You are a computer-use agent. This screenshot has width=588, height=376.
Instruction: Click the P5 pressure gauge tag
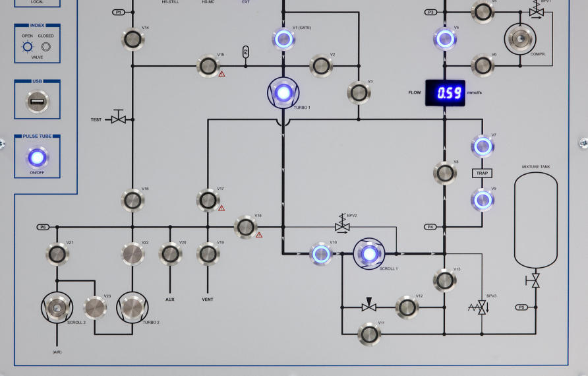[x=521, y=307]
